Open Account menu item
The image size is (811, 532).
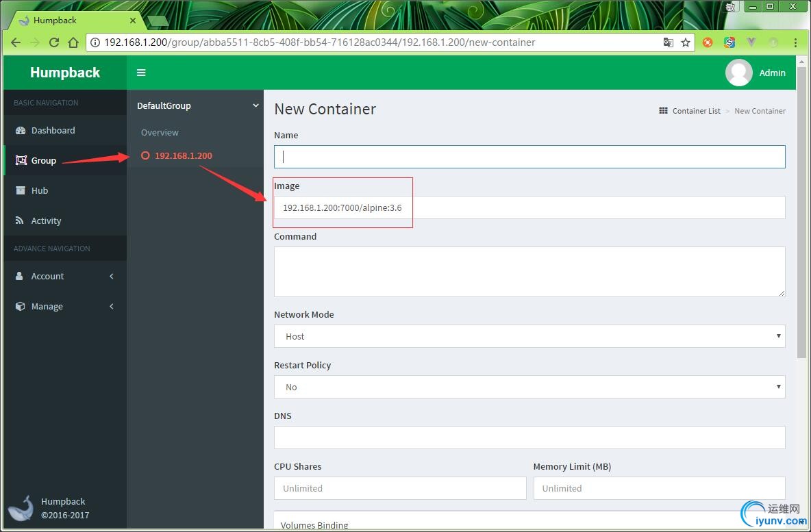pos(47,276)
